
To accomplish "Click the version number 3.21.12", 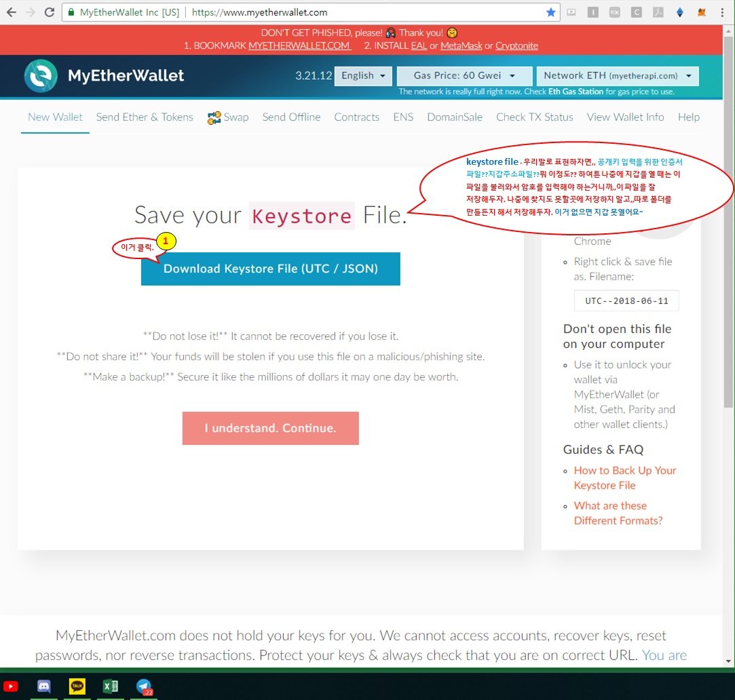I will coord(313,76).
